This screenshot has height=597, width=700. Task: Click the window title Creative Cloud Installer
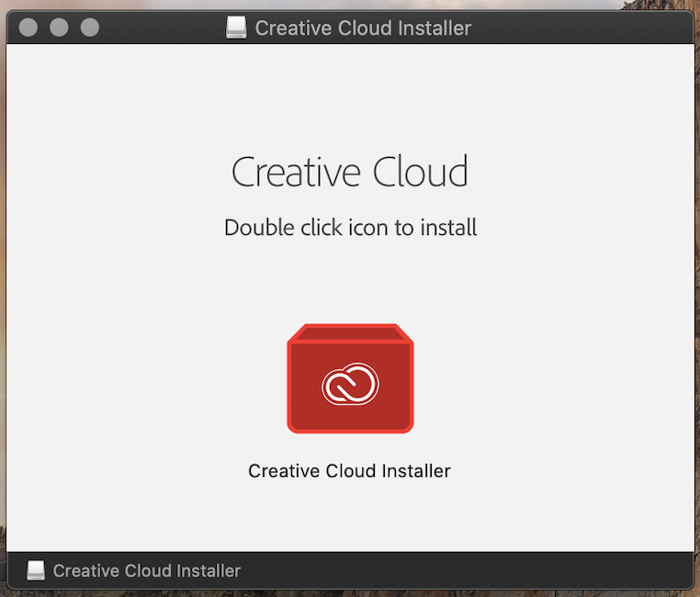point(363,28)
